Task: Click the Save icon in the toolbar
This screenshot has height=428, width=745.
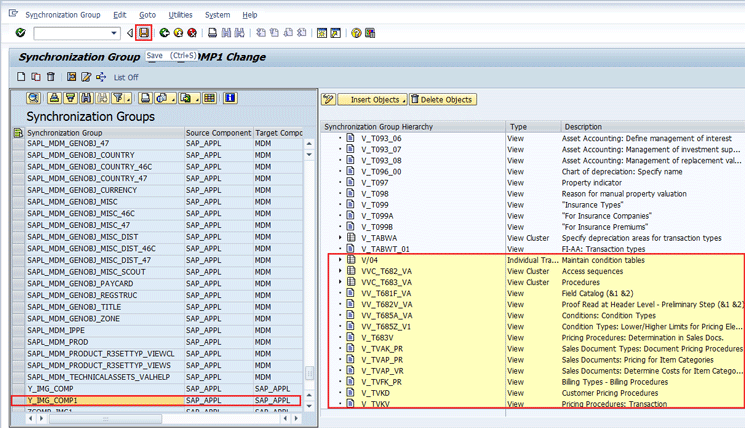Action: tap(144, 33)
